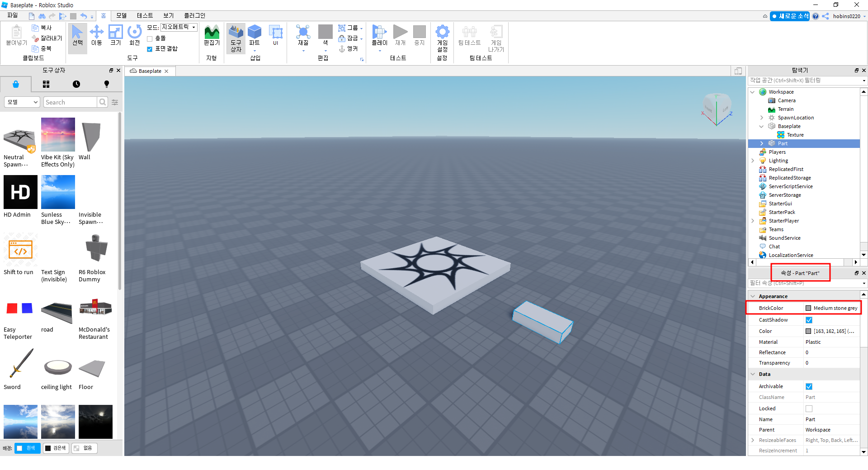Open the UI insert tool

[275, 36]
